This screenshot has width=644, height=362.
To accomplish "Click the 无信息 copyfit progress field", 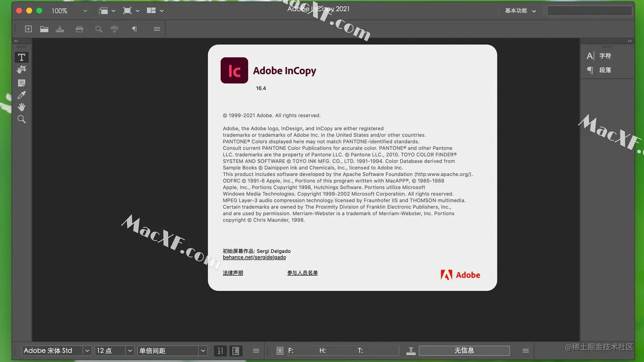I will 464,351.
